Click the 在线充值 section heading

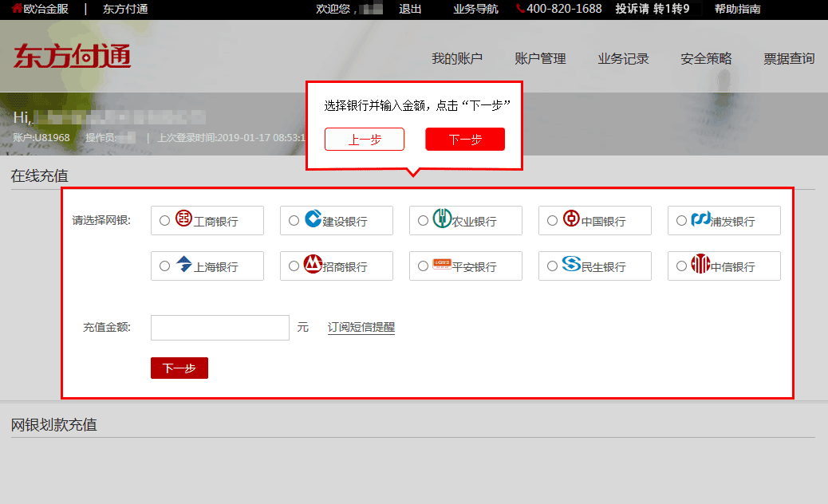pos(40,175)
